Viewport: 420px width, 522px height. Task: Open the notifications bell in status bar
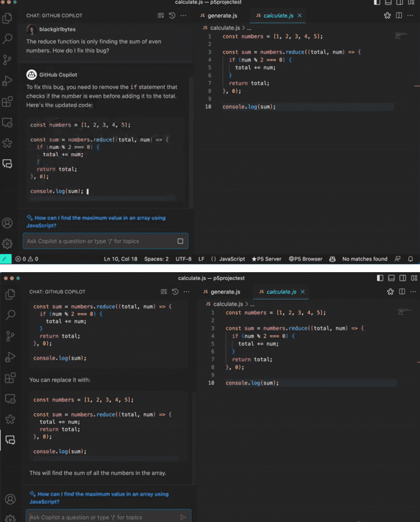click(410, 259)
